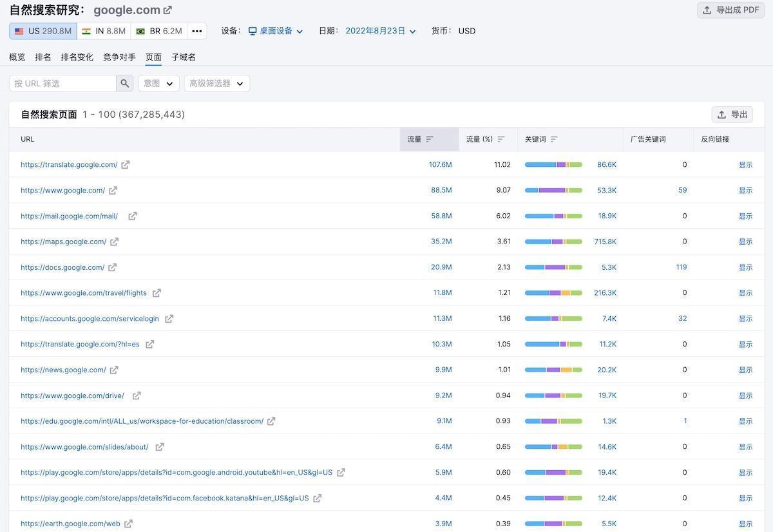The width and height of the screenshot is (773, 532).
Task: Select the BR 6.2M database
Action: point(159,31)
